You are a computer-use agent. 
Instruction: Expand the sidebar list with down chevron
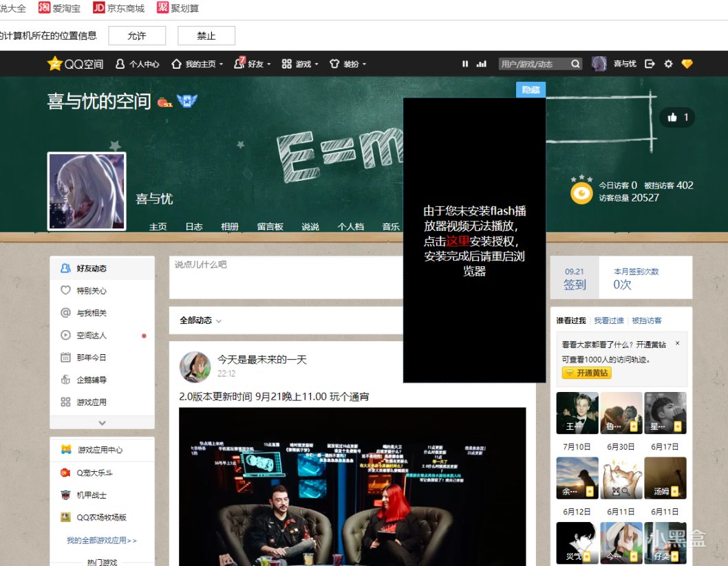tap(102, 423)
